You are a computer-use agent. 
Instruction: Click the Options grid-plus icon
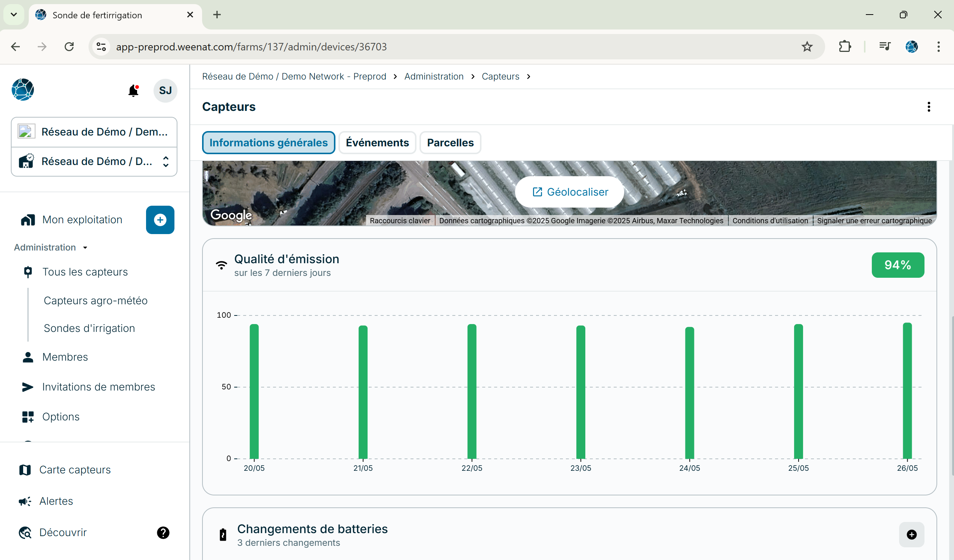[x=28, y=417]
